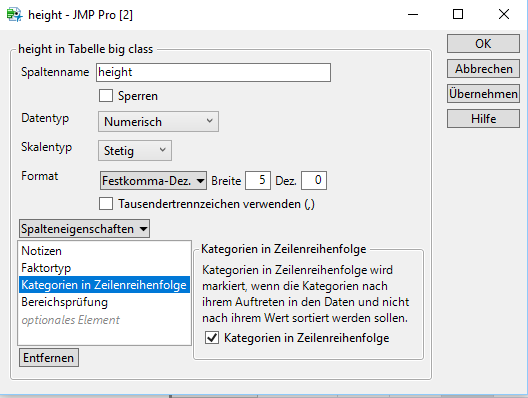Select Faktortyp in the properties list

(104, 268)
